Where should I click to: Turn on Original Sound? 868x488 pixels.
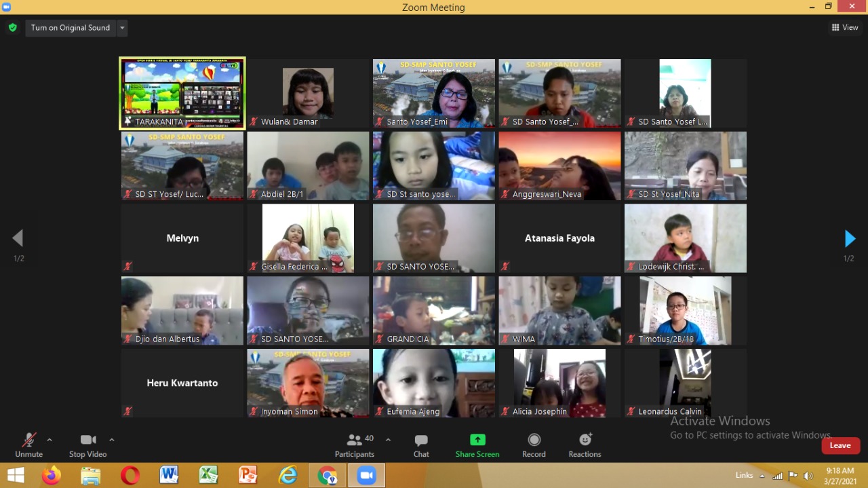coord(70,28)
